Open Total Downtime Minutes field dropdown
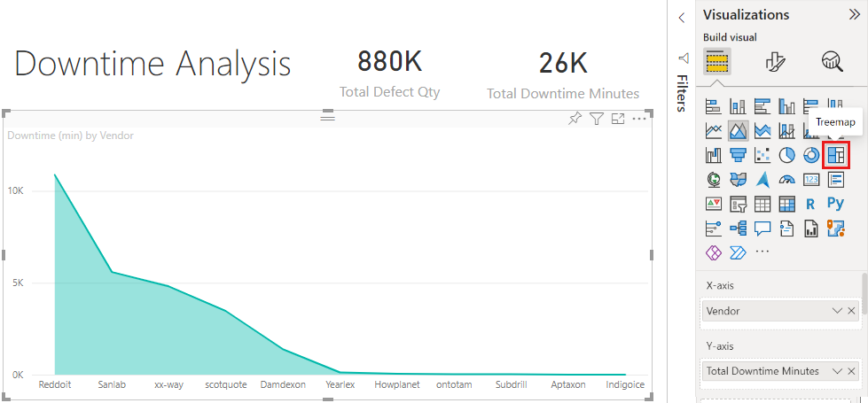The width and height of the screenshot is (868, 403). click(837, 371)
